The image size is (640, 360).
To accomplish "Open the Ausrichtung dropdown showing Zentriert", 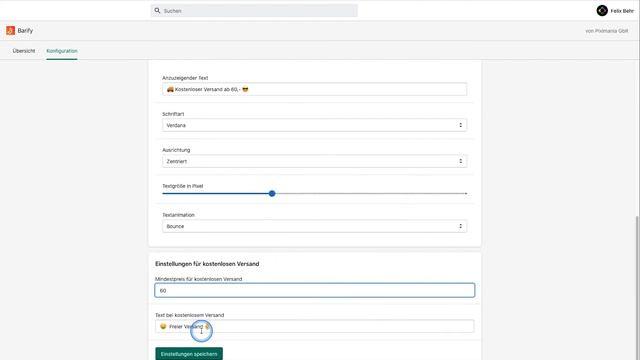I will coord(314,161).
